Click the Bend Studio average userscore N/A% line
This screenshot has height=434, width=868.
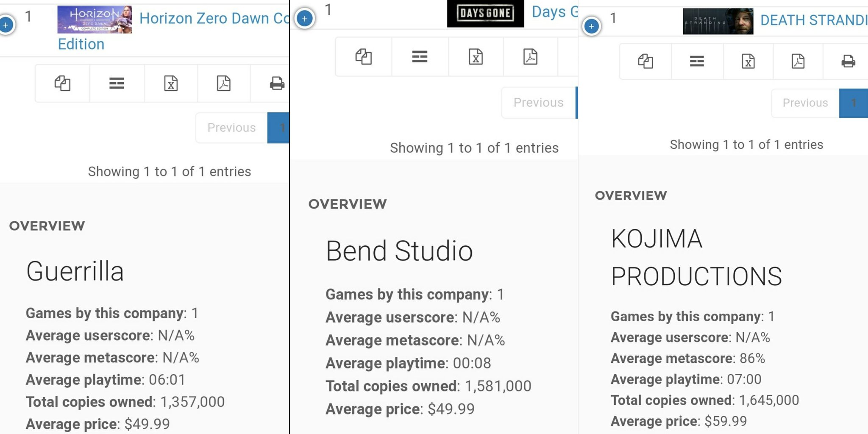tap(413, 317)
